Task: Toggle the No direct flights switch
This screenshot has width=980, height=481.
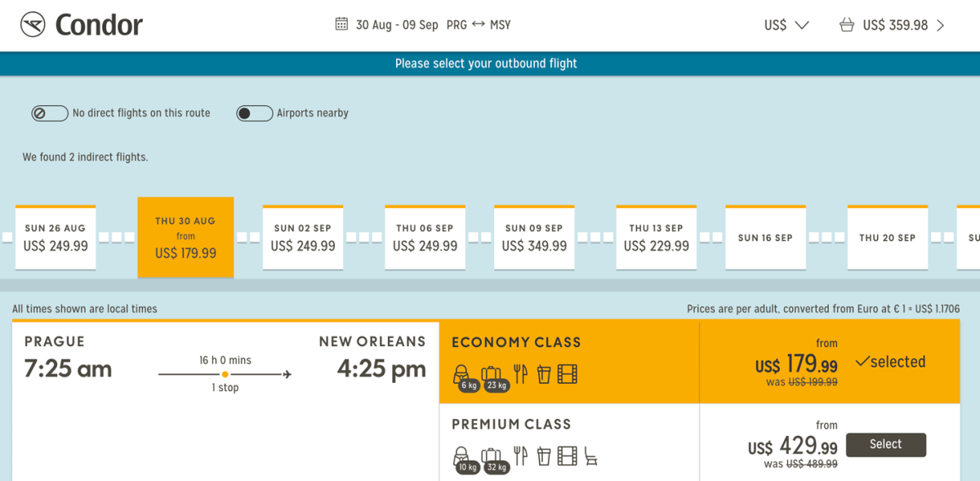Action: [x=50, y=114]
